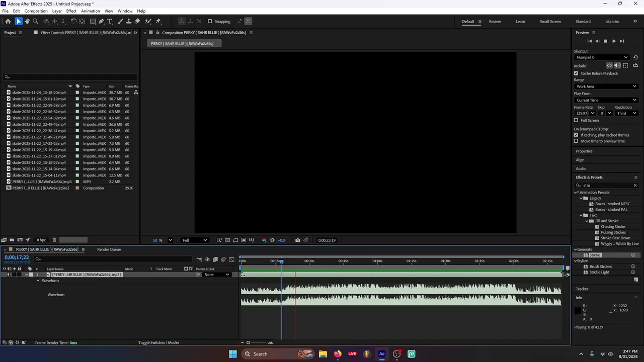Open the Tracker panel

(582, 289)
